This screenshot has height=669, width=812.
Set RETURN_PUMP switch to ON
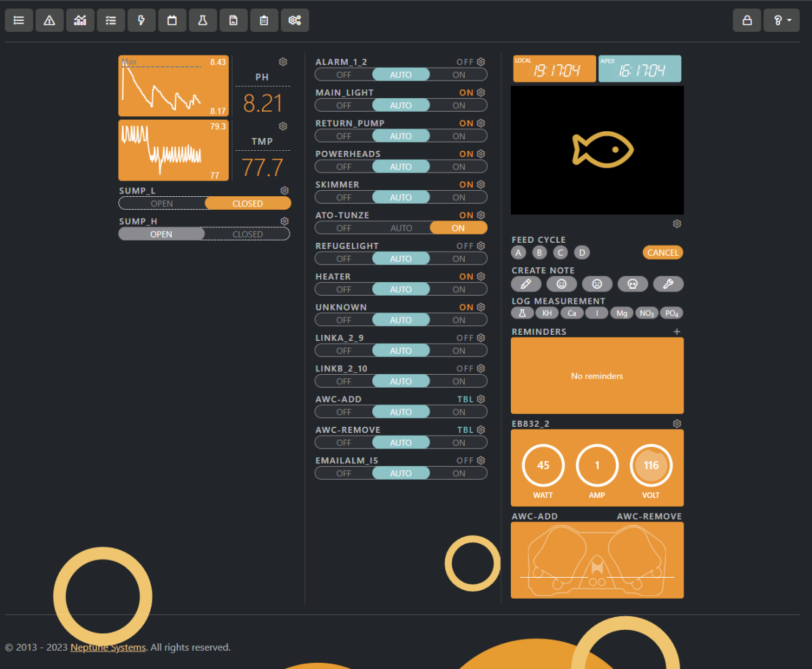tap(459, 136)
